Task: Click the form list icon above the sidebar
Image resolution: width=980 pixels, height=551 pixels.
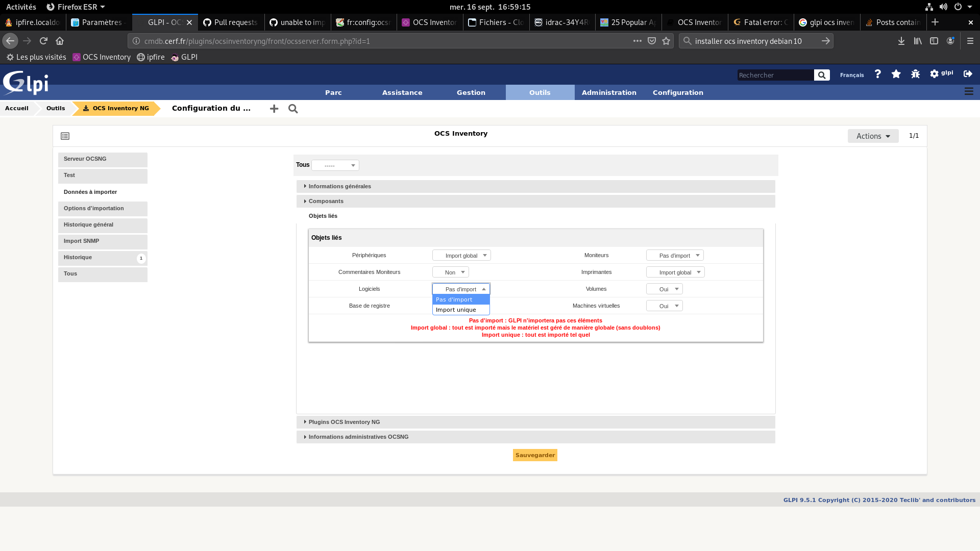Action: pyautogui.click(x=65, y=136)
